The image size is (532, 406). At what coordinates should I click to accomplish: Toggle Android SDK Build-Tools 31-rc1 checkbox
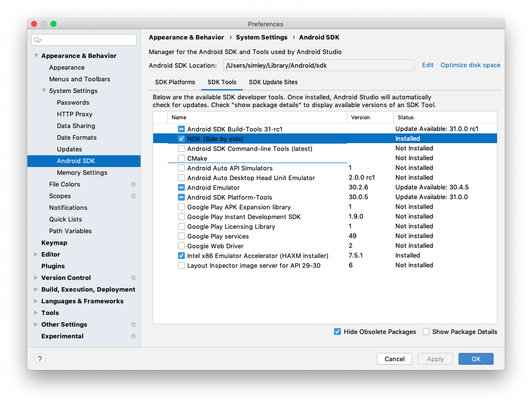click(x=181, y=129)
